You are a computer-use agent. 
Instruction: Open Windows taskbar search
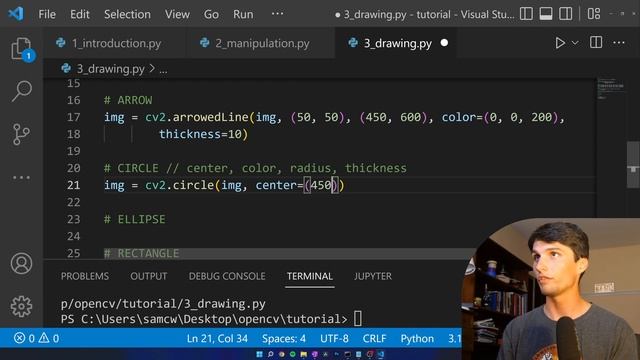pos(270,354)
